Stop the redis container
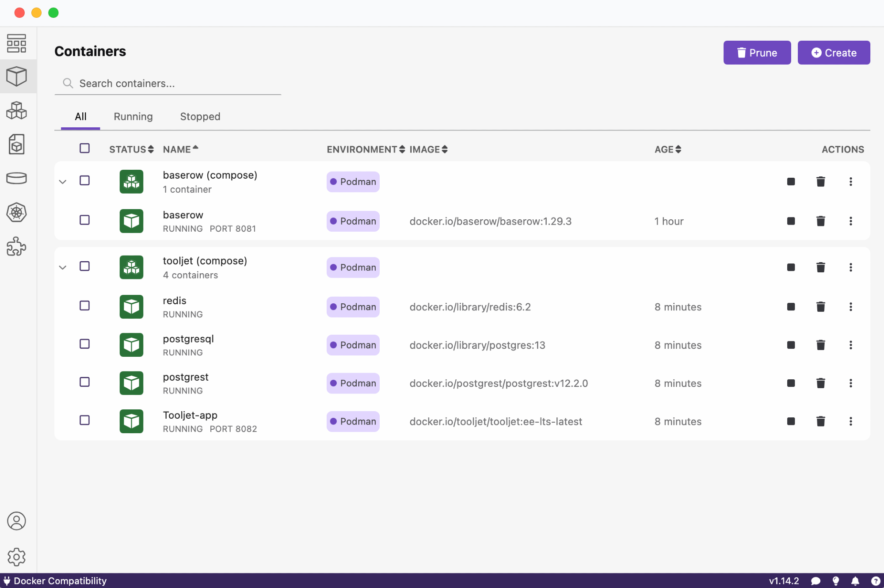The image size is (884, 588). pos(791,307)
